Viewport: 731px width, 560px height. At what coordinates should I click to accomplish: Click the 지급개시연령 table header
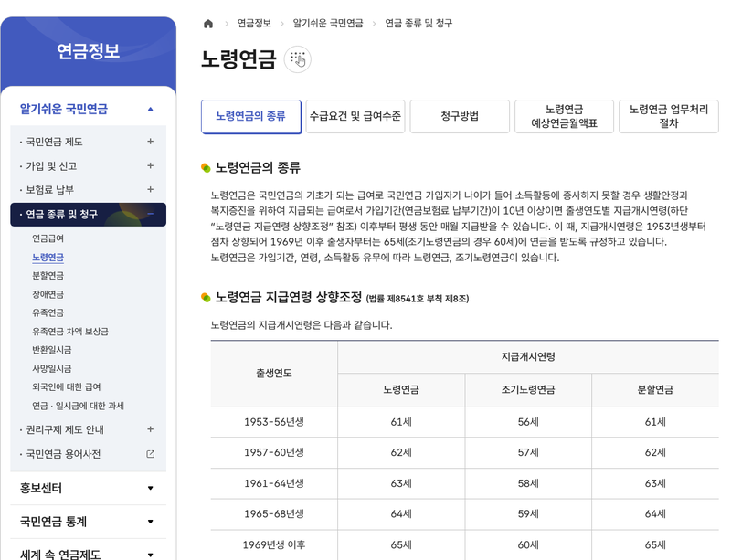528,357
